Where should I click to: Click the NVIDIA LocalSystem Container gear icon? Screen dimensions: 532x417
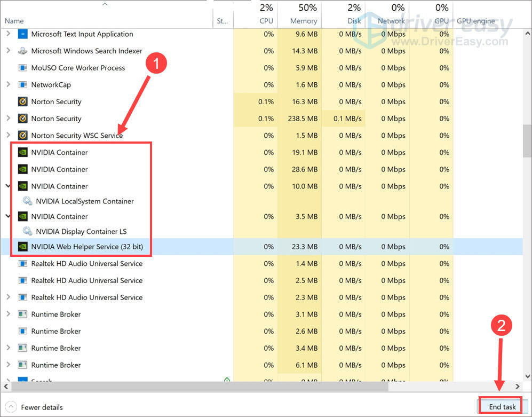coord(27,201)
